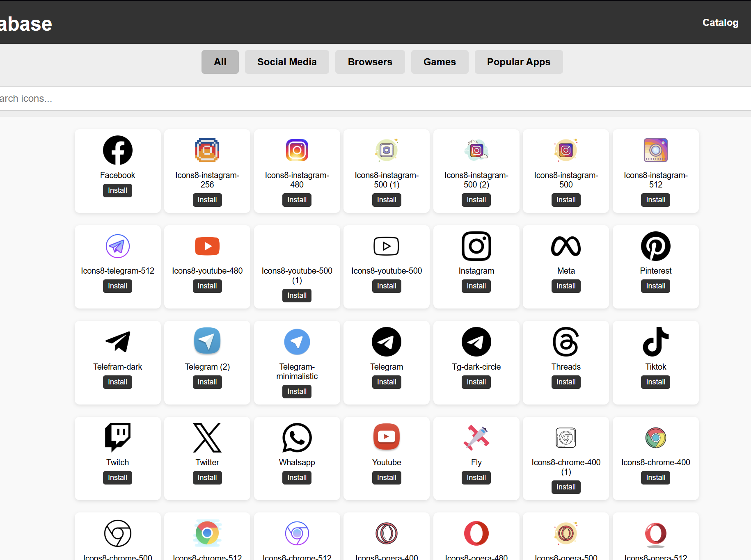This screenshot has width=751, height=560.
Task: Click the Icons8-opera-400 outlined icon
Action: coord(386,533)
